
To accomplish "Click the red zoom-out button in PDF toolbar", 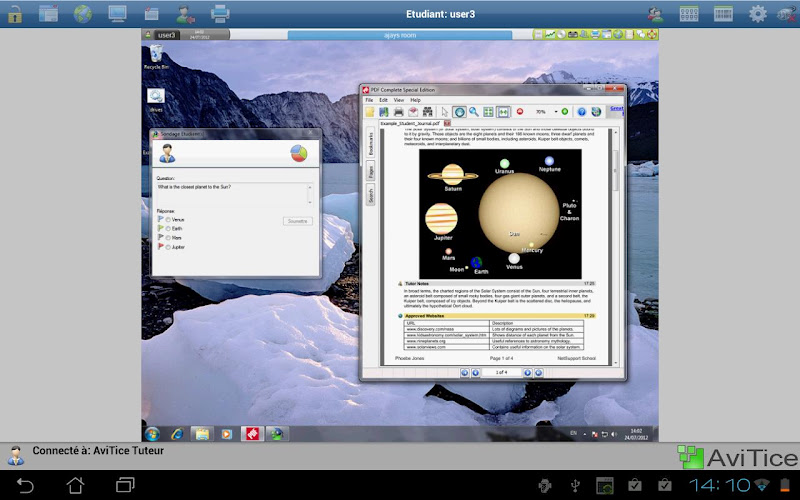I will [x=519, y=112].
